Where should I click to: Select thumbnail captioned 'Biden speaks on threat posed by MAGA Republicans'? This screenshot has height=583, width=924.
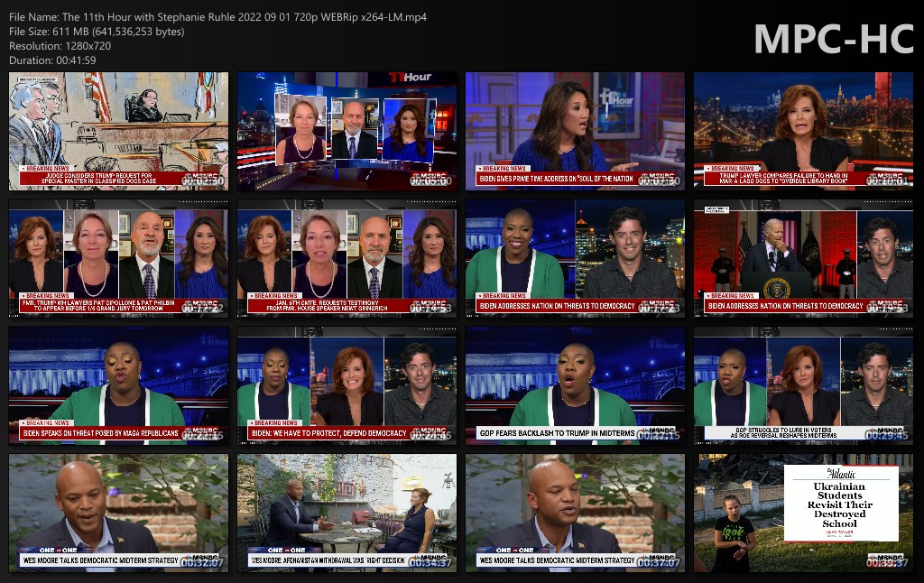click(118, 386)
